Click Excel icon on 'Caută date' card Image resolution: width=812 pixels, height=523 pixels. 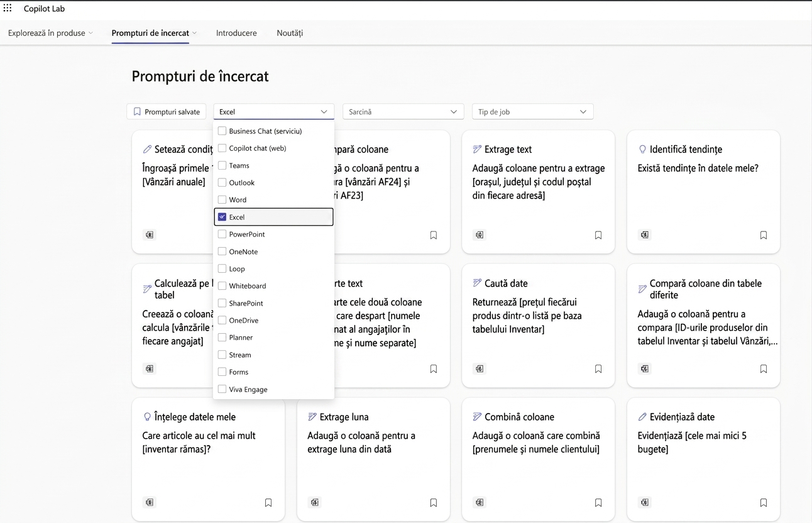pos(480,369)
